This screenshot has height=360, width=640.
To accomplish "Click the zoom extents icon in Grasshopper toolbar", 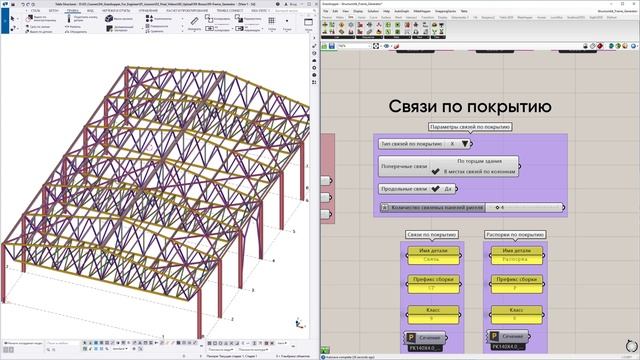I will point(376,46).
